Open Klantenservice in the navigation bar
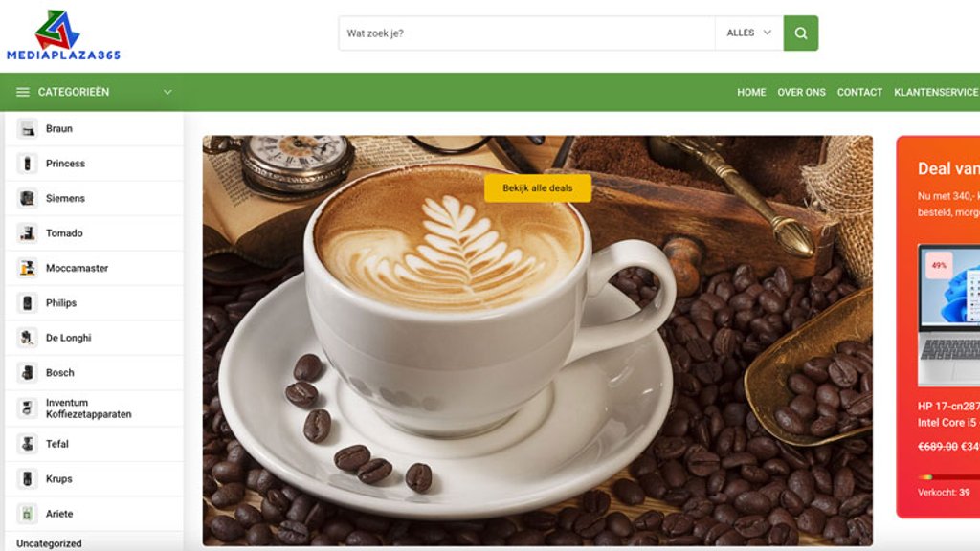 [936, 93]
